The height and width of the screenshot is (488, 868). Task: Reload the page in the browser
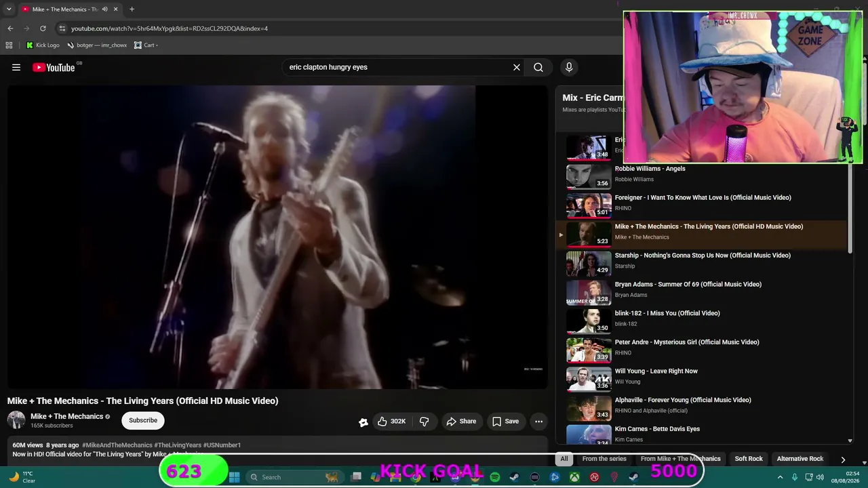(x=43, y=28)
